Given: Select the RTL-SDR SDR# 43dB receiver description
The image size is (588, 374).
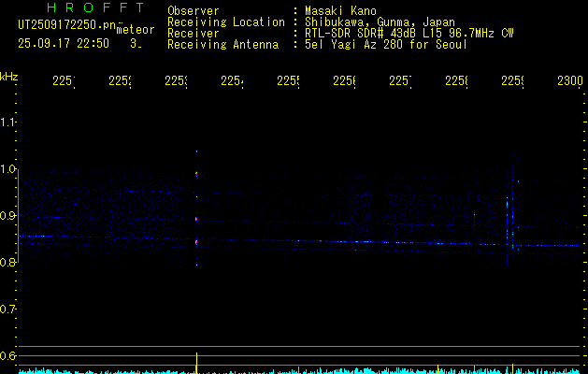Looking at the screenshot, I should (409, 34).
